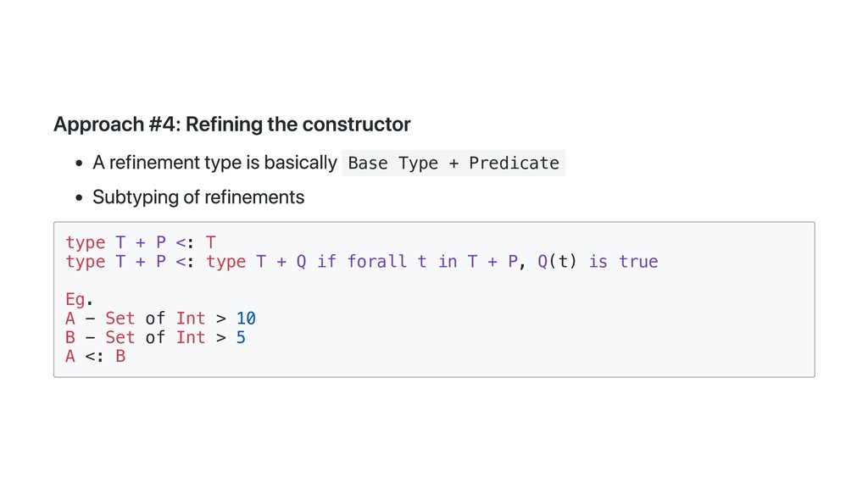
Task: Click the bullet text "Subtyping of refinements"
Action: click(198, 197)
